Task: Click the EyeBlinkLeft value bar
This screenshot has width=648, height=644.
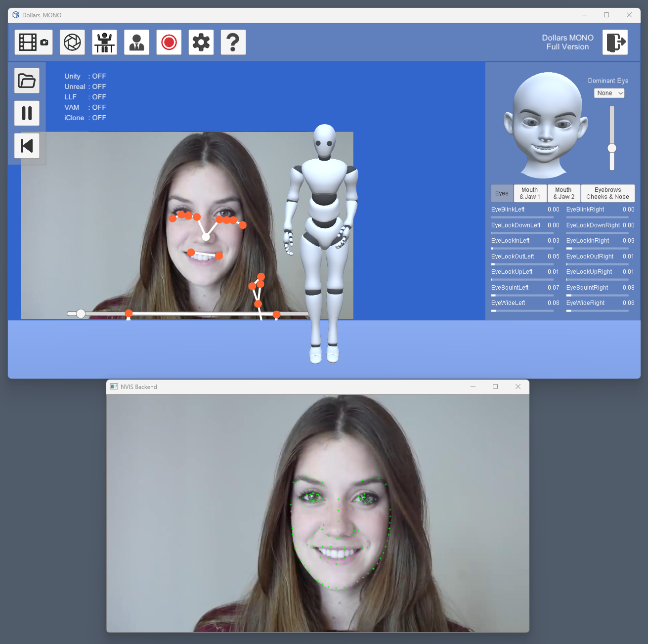Action: coord(522,217)
